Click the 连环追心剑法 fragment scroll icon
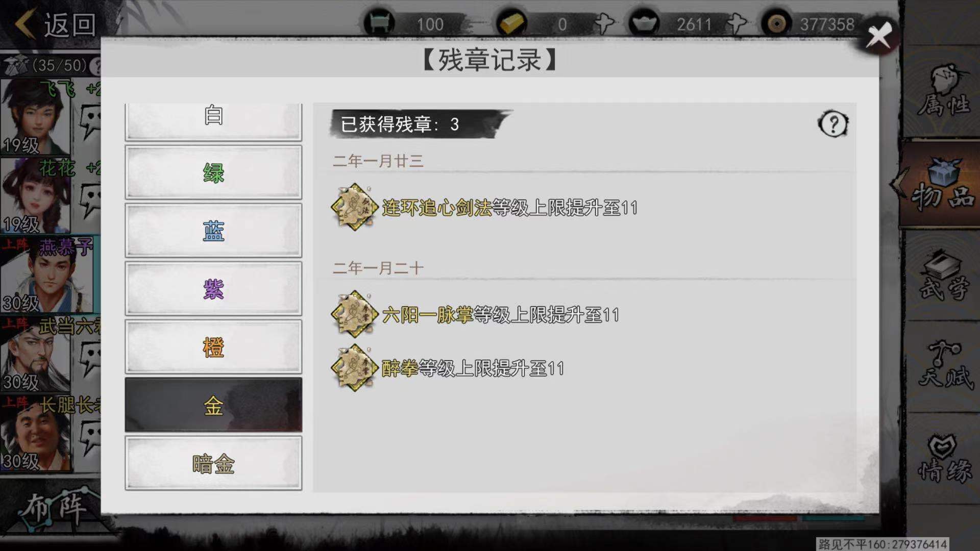 pos(355,207)
